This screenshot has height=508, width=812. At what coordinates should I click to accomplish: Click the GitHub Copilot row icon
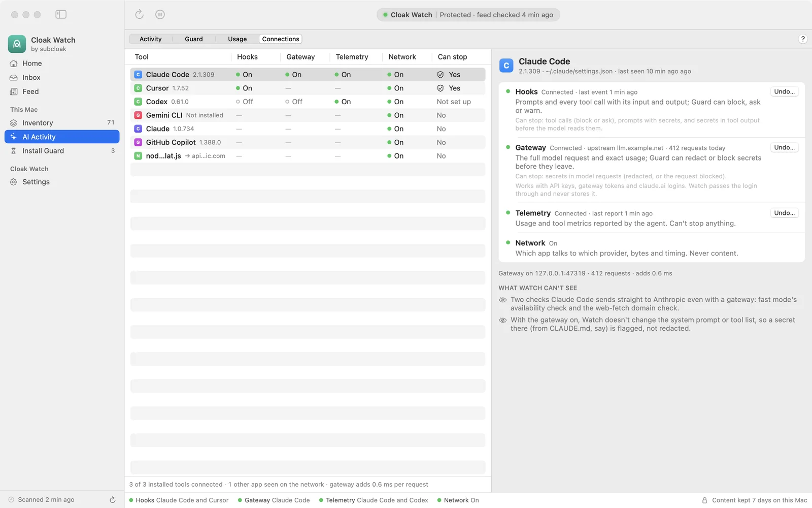tap(138, 142)
